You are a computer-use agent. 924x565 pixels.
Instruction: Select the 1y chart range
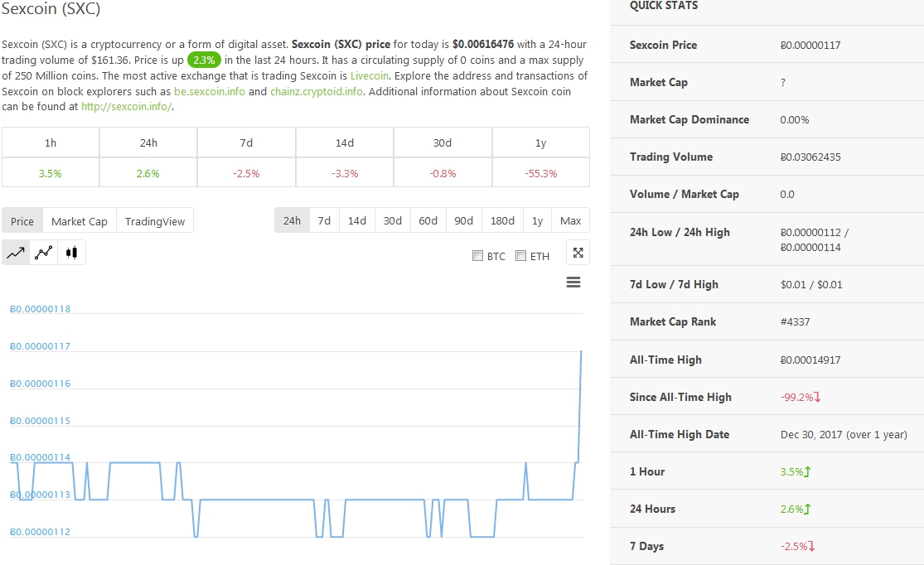(x=537, y=220)
